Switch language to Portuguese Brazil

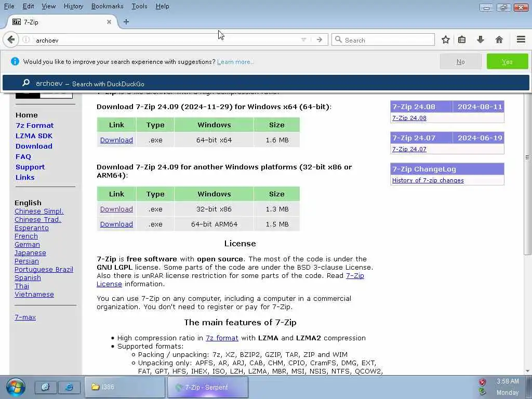pyautogui.click(x=44, y=270)
